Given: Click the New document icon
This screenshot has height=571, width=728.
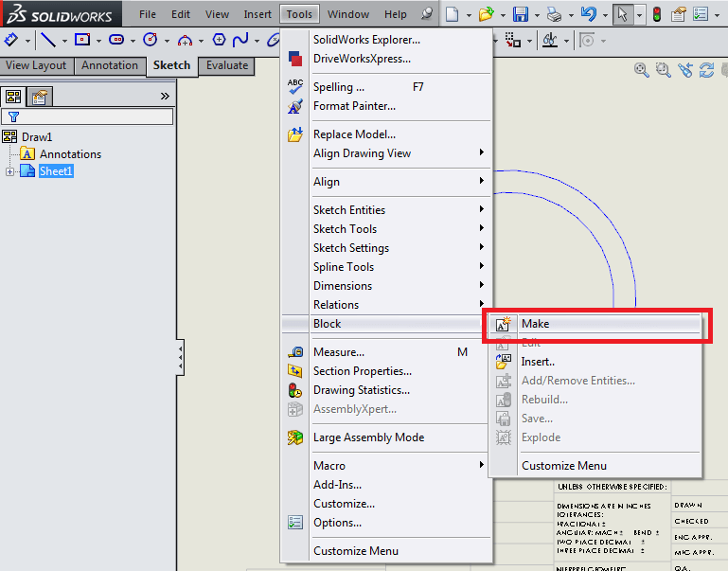Looking at the screenshot, I should click(x=452, y=14).
